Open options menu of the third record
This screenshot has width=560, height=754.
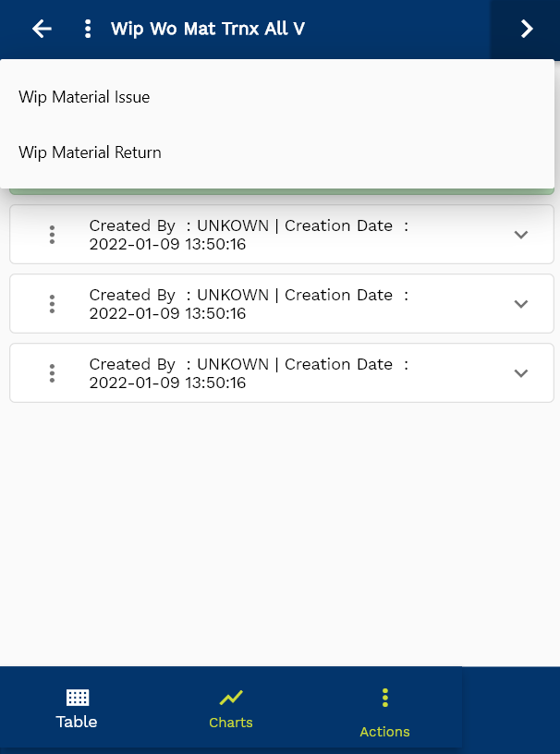[x=53, y=373]
